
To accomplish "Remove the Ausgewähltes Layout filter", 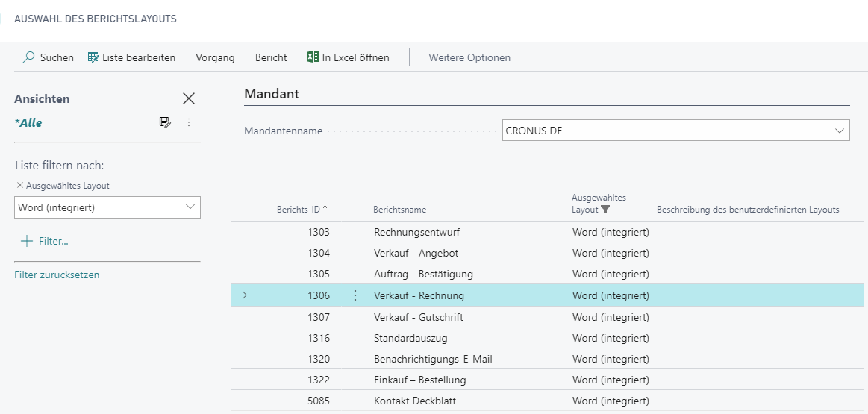I will tap(20, 186).
